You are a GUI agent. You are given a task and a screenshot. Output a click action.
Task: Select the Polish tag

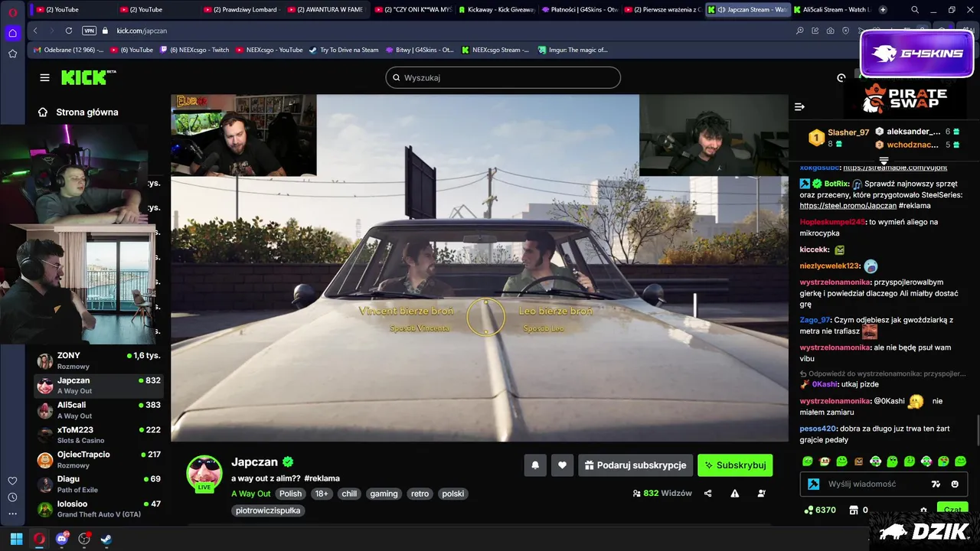click(290, 494)
